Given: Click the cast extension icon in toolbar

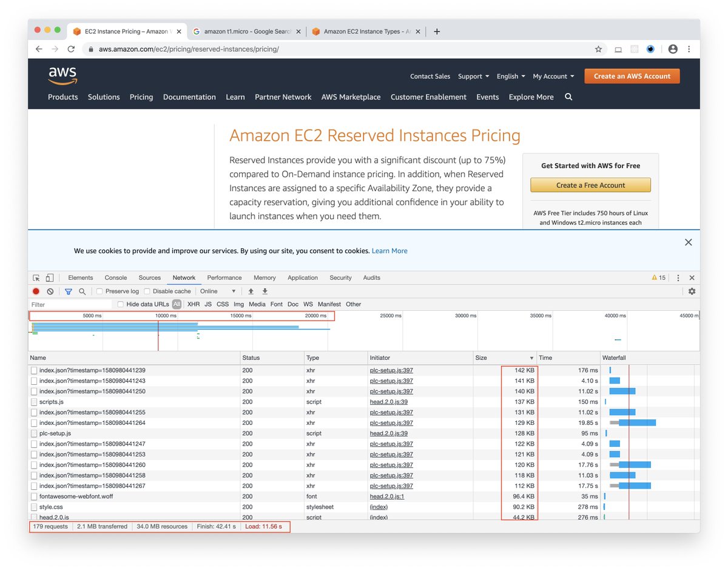Looking at the screenshot, I should 618,49.
